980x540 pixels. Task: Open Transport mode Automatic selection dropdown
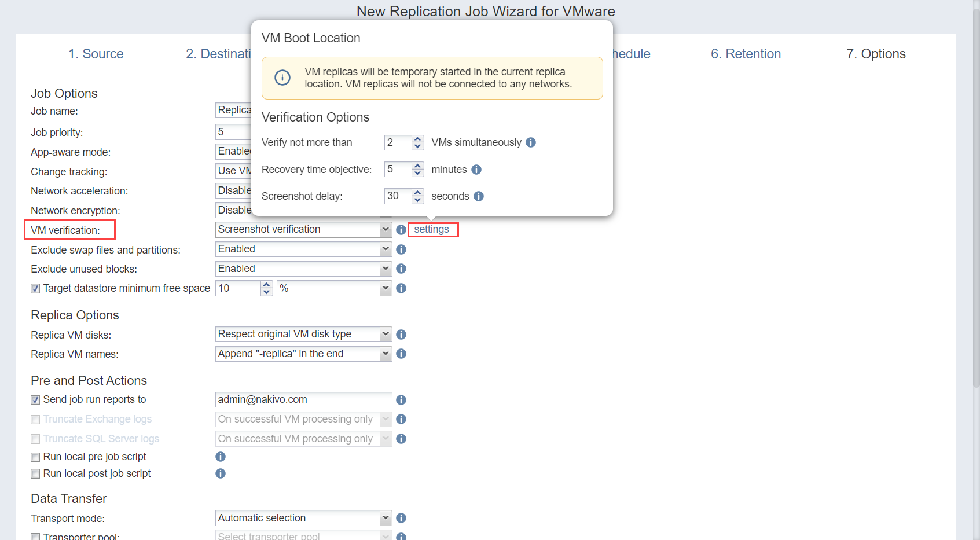pyautogui.click(x=386, y=518)
